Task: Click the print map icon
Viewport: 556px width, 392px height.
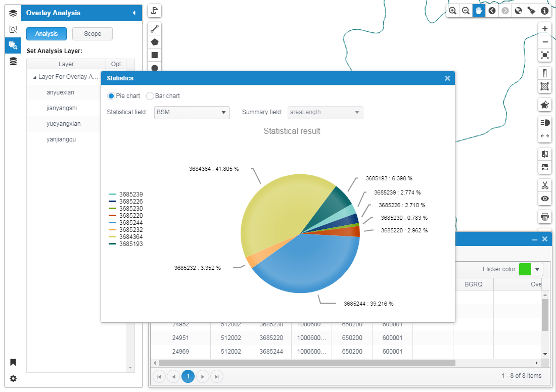Action: click(545, 217)
